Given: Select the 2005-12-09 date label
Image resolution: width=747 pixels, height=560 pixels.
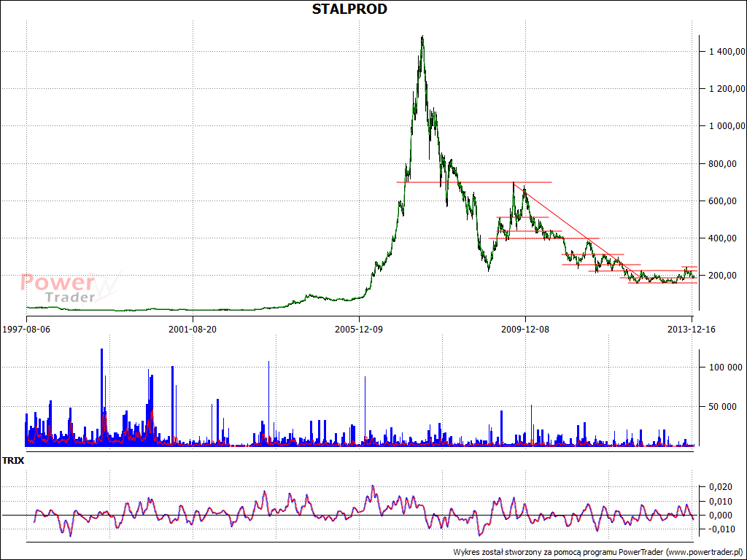Looking at the screenshot, I should pyautogui.click(x=359, y=330).
